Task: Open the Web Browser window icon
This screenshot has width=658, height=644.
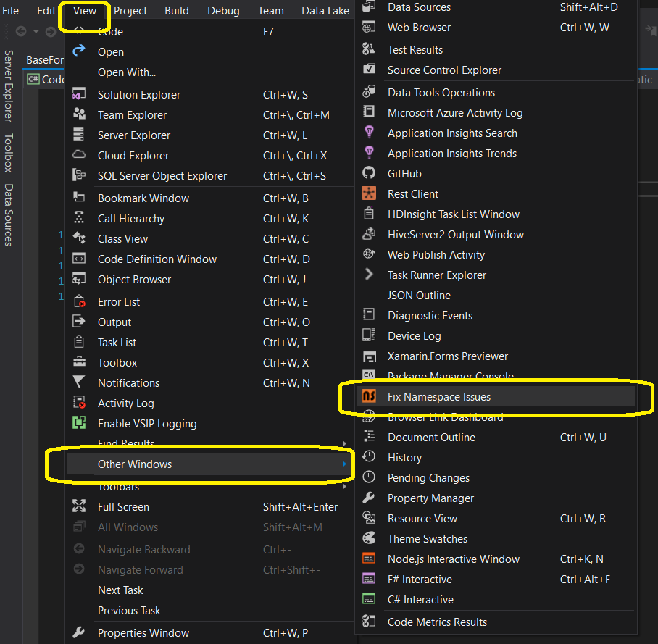Action: point(369,27)
